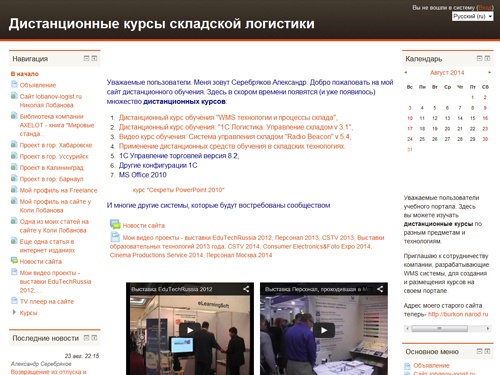
Task: Share the EduTechRussia 2012 video
Action: [x=246, y=289]
